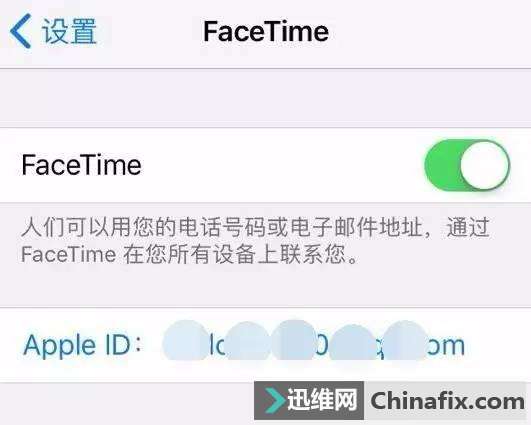Viewport: 531px width, 425px height.
Task: Tap the FaceTime label in the settings row
Action: pyautogui.click(x=81, y=165)
